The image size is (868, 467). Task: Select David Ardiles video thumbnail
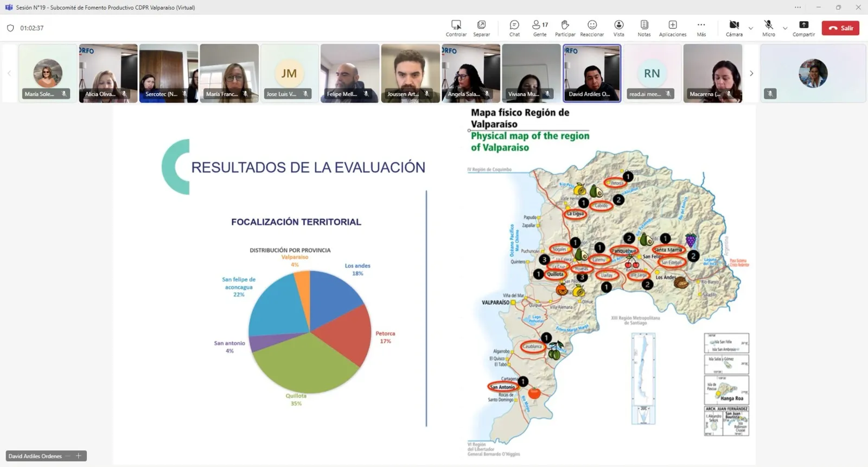tap(591, 73)
